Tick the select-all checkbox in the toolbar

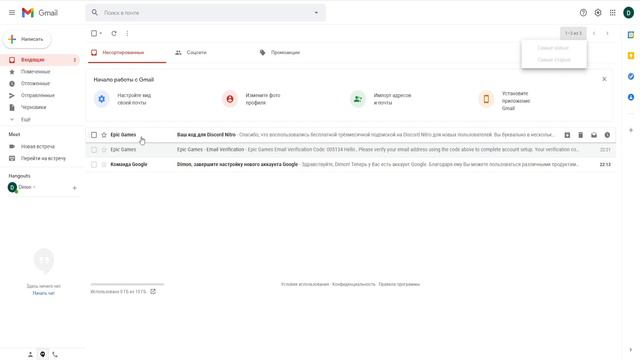coord(94,33)
